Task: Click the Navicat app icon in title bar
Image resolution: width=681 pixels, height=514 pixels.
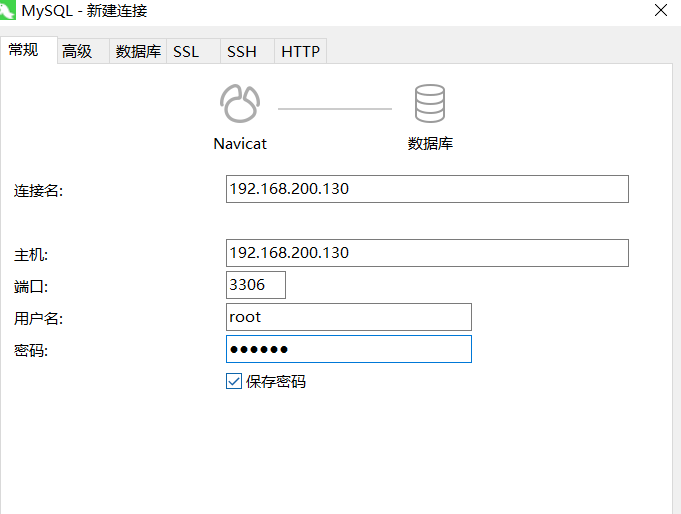Action: (x=7, y=10)
